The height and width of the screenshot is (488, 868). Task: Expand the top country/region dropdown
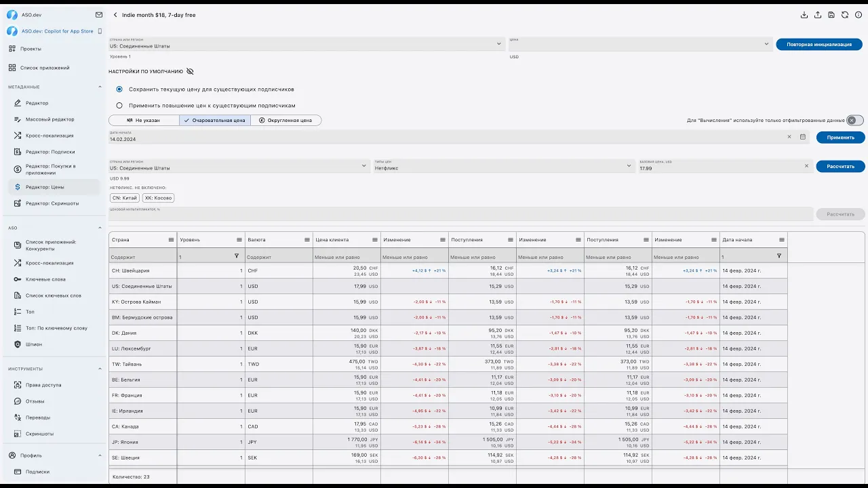point(499,44)
